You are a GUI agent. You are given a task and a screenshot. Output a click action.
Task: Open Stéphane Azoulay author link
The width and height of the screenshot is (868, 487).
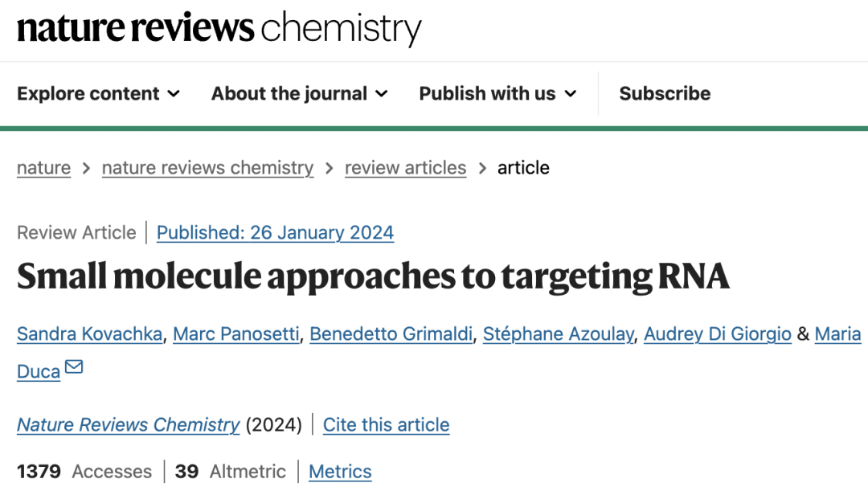tap(558, 334)
